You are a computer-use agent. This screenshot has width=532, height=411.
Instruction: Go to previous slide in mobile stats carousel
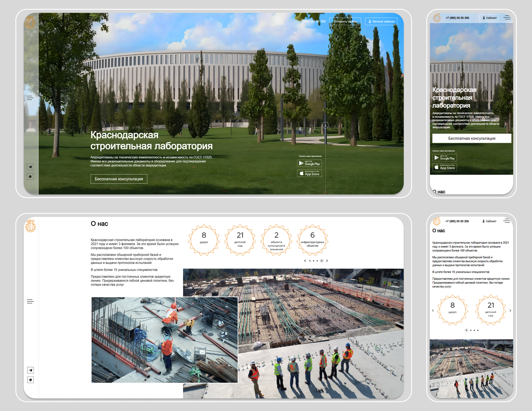pyautogui.click(x=433, y=311)
